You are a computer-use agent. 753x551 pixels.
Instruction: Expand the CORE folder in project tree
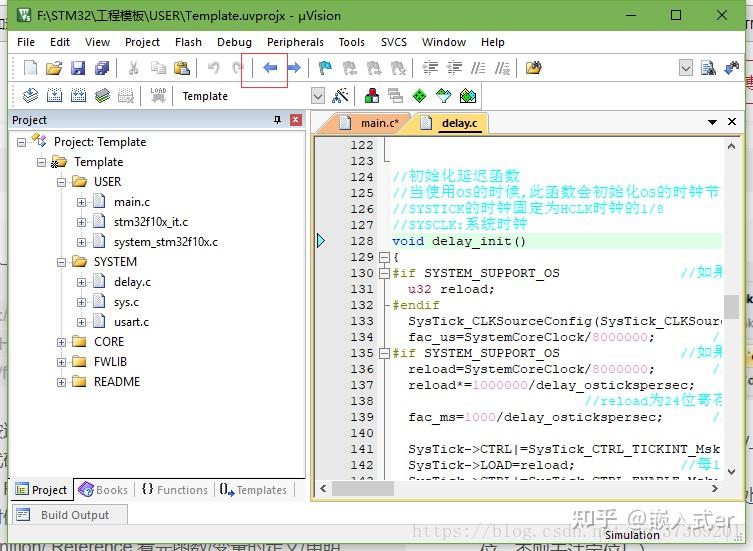click(62, 342)
